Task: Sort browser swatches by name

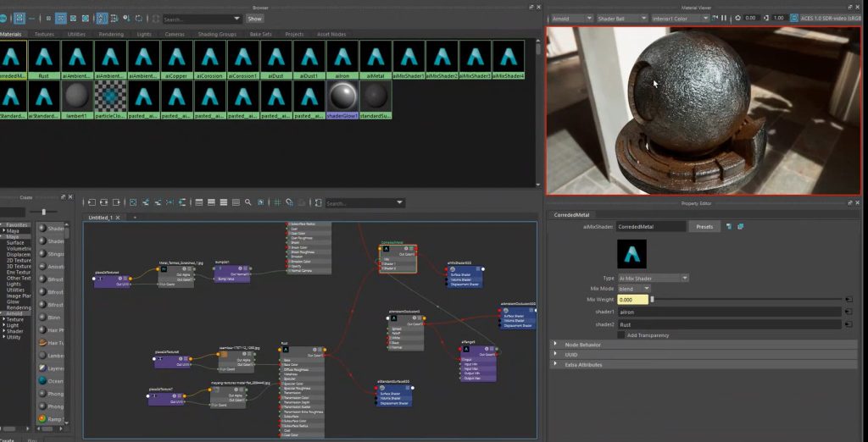Action: pos(102,19)
